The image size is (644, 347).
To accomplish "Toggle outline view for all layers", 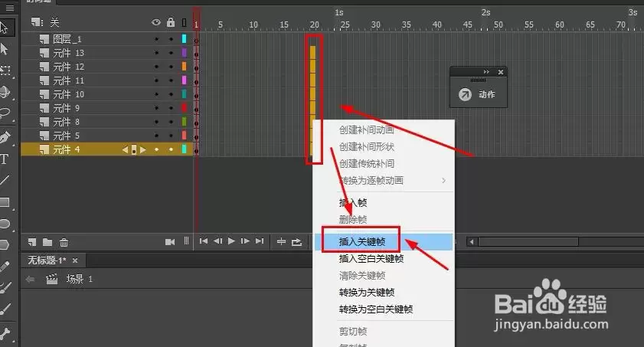I will tap(184, 22).
